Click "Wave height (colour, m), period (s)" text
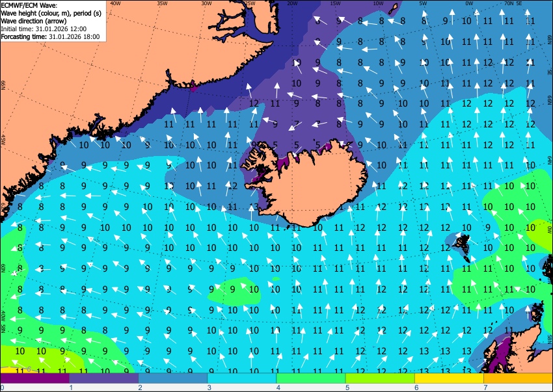This screenshot has height=392, width=553. pos(51,14)
